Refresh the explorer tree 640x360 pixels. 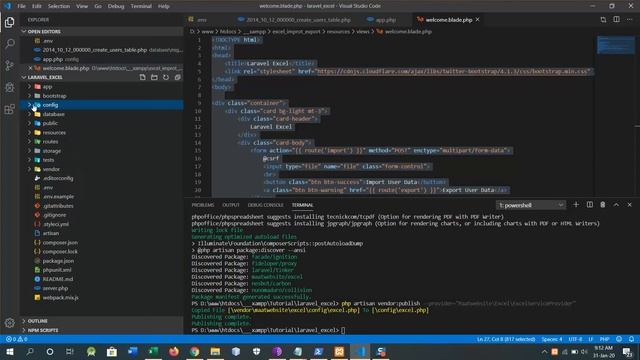[166, 77]
